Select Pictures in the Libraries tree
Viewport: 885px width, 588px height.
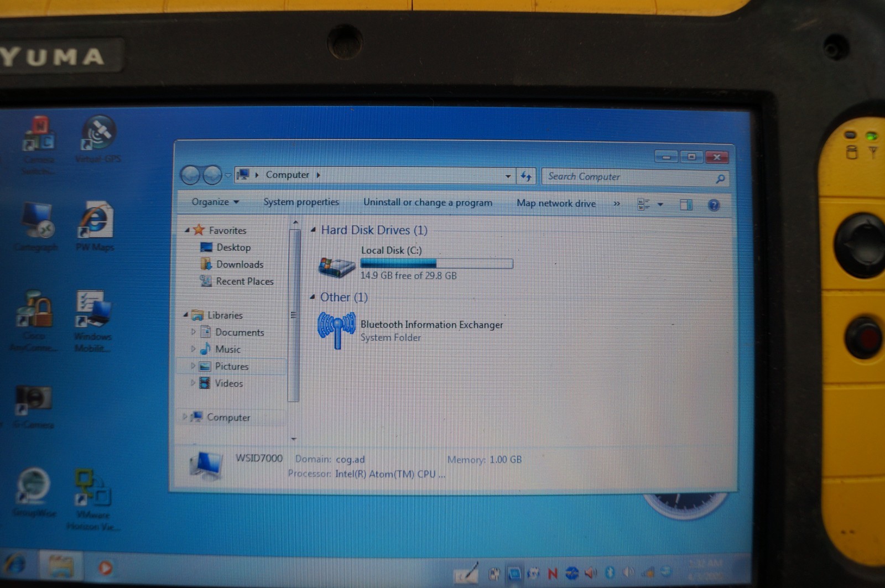click(x=224, y=366)
